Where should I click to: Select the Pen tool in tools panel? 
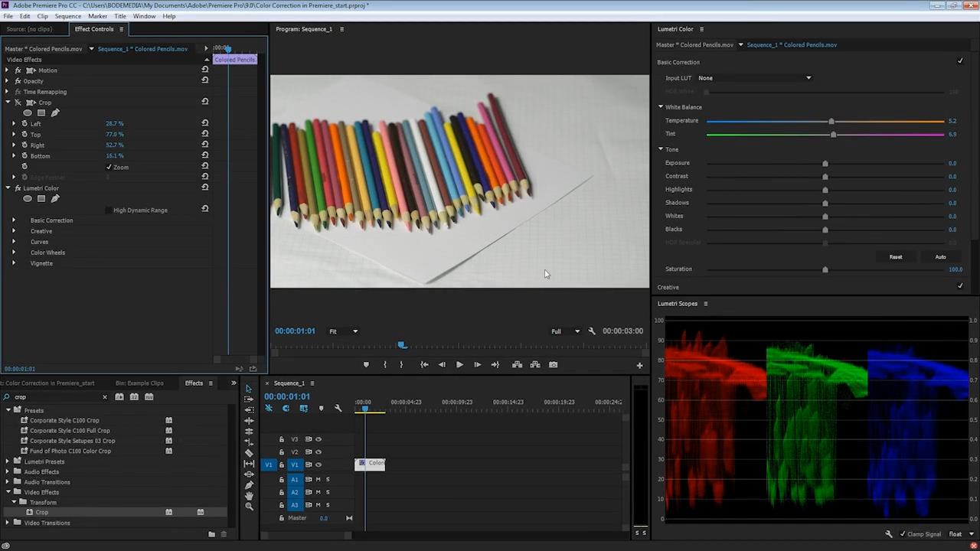[248, 485]
